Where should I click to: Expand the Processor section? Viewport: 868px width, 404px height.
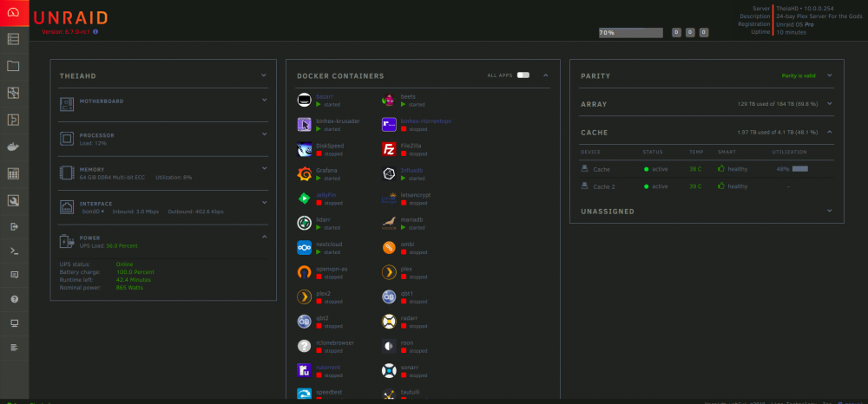point(264,134)
